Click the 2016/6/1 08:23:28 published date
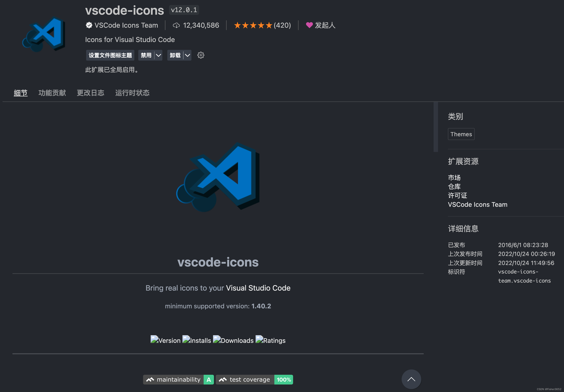 (523, 245)
